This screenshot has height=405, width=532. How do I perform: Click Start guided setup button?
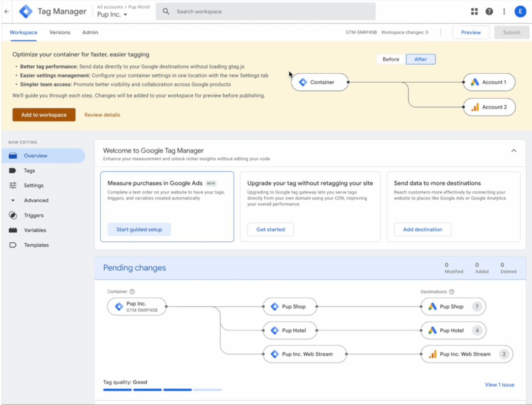tap(139, 229)
